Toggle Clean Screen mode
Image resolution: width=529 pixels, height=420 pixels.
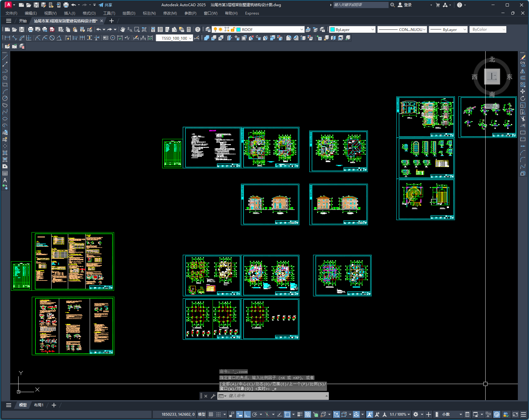tap(515, 414)
